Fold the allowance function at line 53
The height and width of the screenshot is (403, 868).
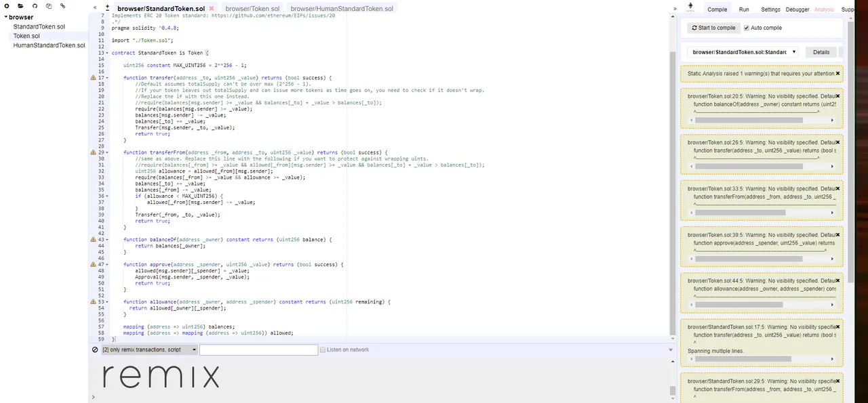[108, 302]
